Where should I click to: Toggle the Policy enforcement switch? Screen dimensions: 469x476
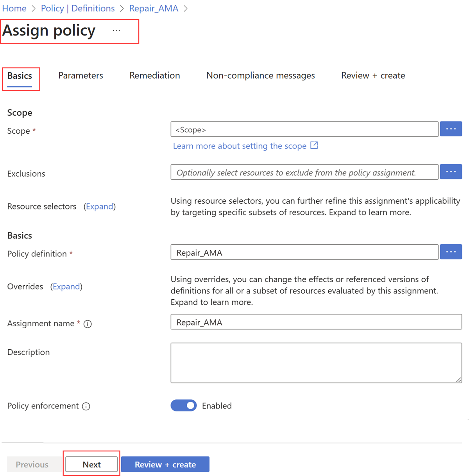coord(184,406)
